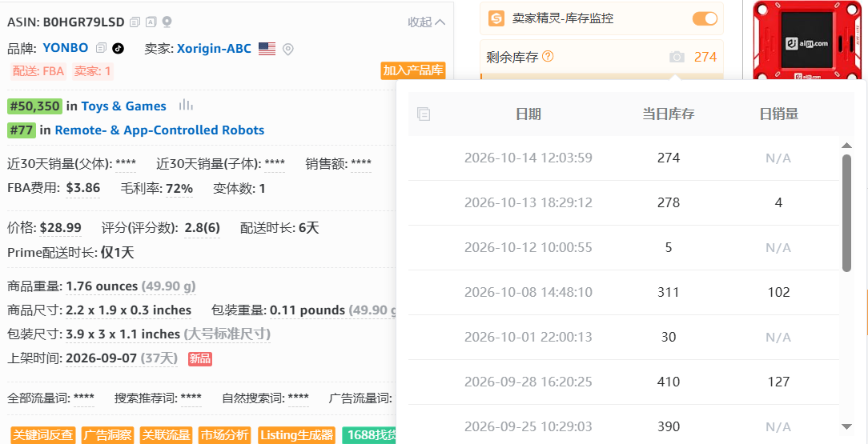Click the red 新品 badge
Screen dimensions: 868x444
coord(200,358)
